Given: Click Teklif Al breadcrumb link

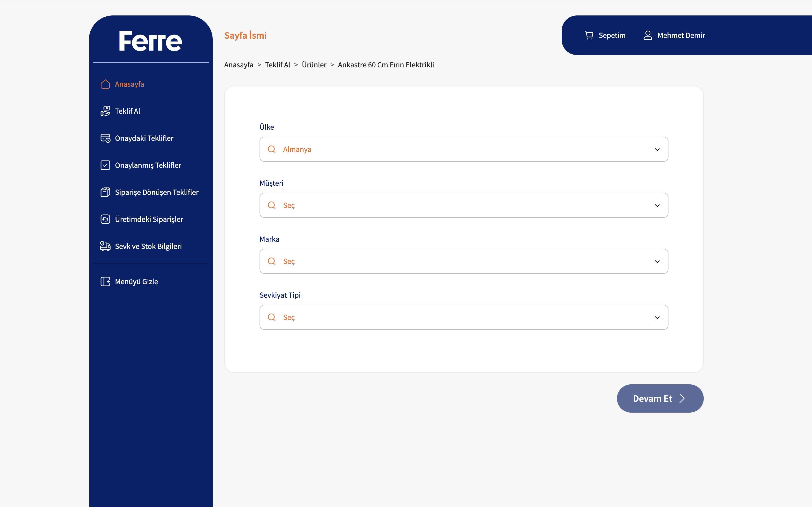Looking at the screenshot, I should point(277,65).
